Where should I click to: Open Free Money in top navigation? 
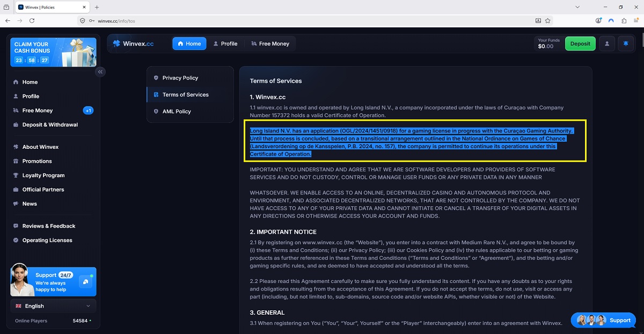point(269,43)
